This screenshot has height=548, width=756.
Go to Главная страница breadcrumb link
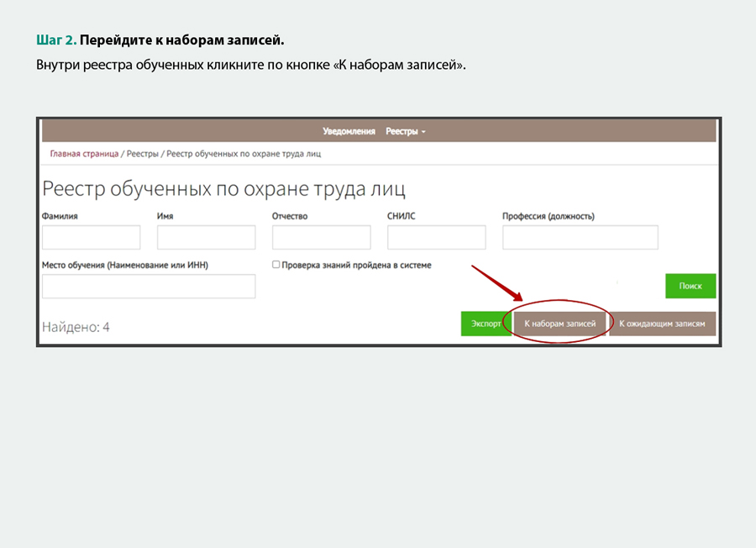pos(84,154)
